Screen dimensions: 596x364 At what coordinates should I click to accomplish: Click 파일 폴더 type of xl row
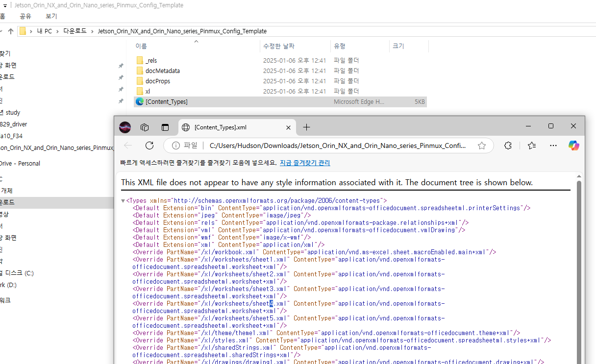(x=347, y=91)
